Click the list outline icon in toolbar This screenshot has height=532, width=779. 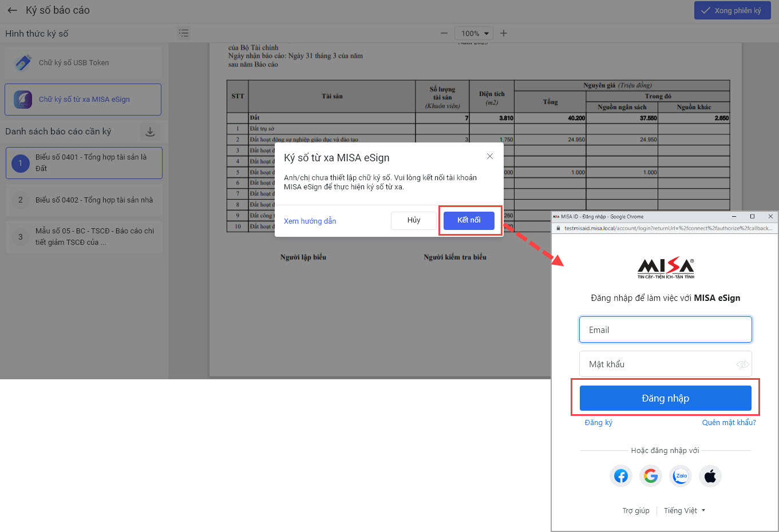(184, 33)
